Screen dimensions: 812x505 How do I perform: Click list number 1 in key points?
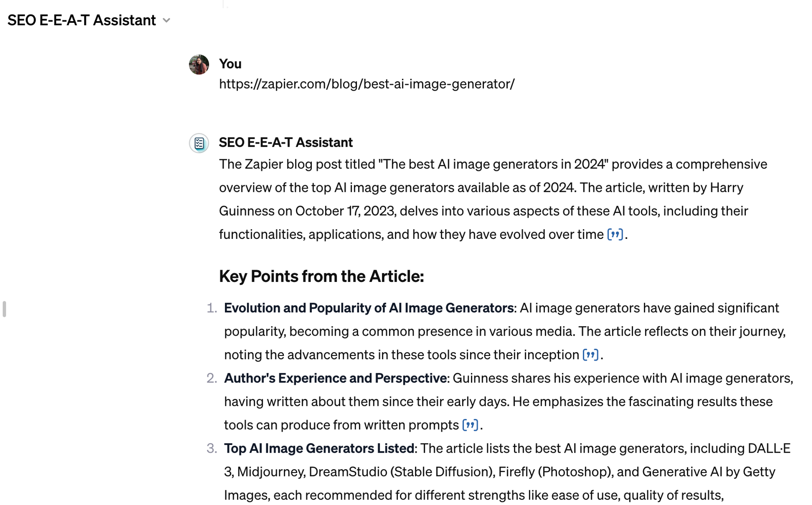211,308
